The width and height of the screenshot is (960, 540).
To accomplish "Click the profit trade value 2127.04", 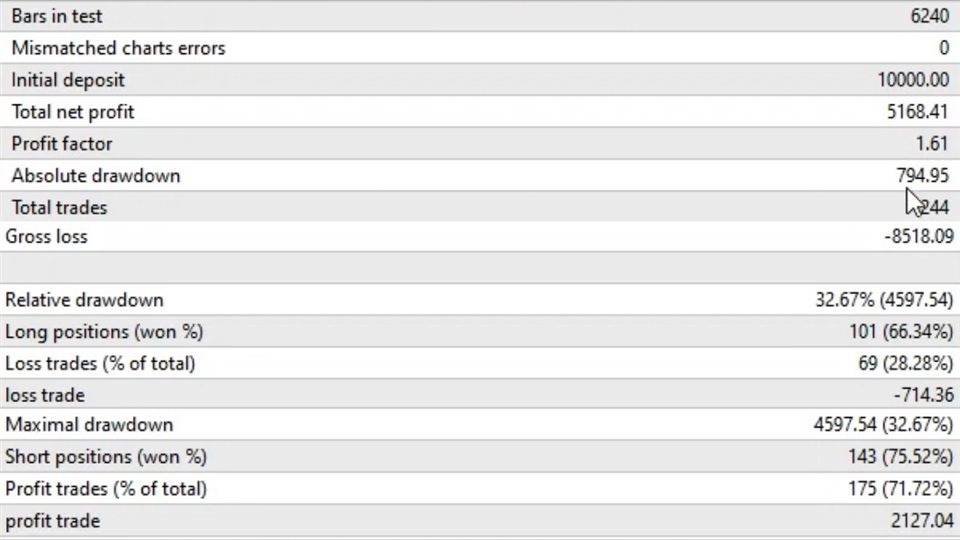I will click(x=922, y=520).
